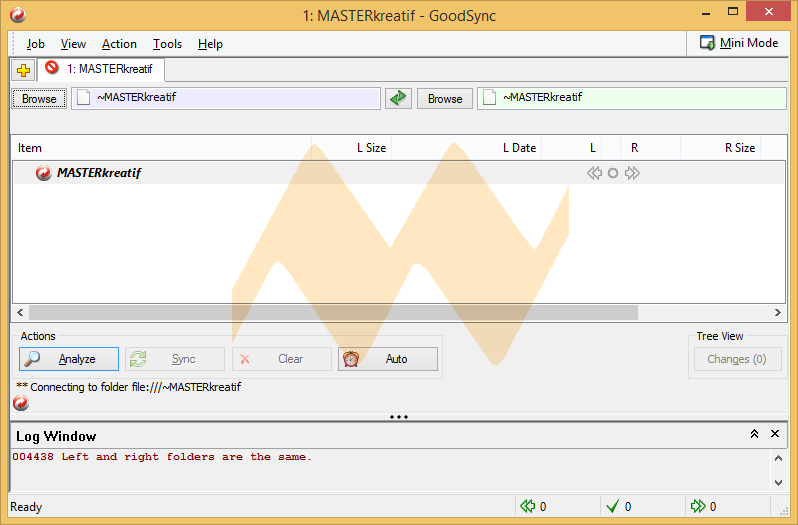
Task: Click the Log Window scroll down arrow
Action: [779, 482]
